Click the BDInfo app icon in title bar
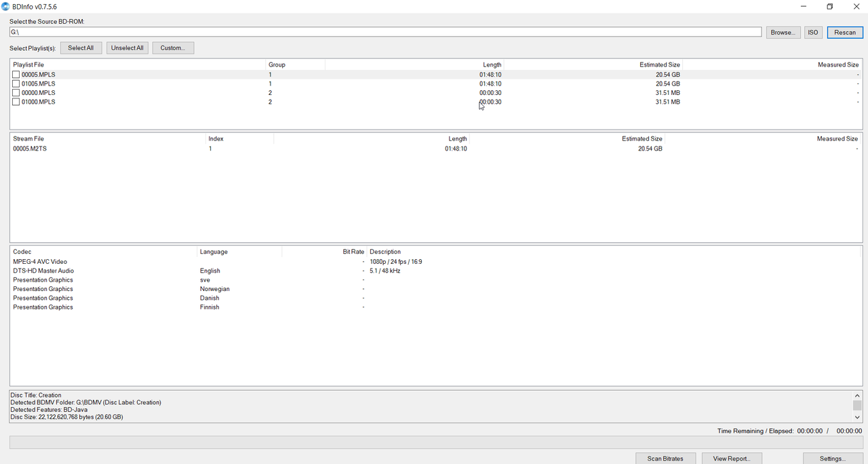The image size is (868, 464). (x=5, y=6)
